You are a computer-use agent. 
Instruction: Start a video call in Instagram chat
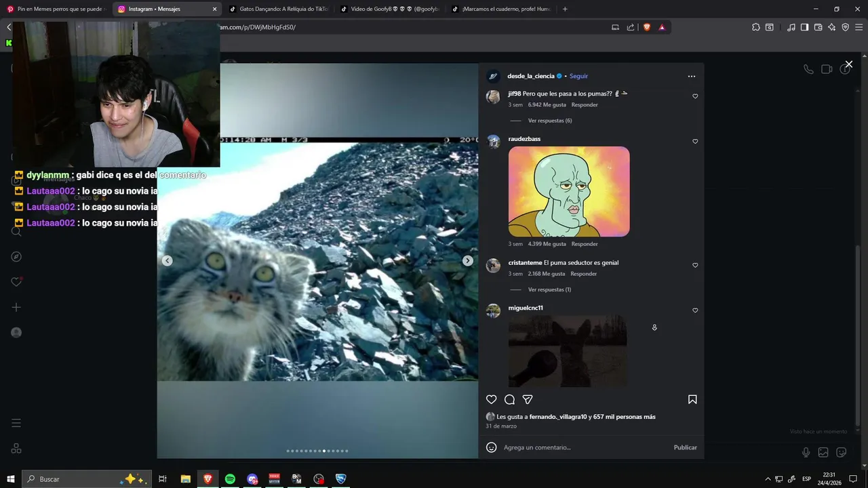[827, 69]
